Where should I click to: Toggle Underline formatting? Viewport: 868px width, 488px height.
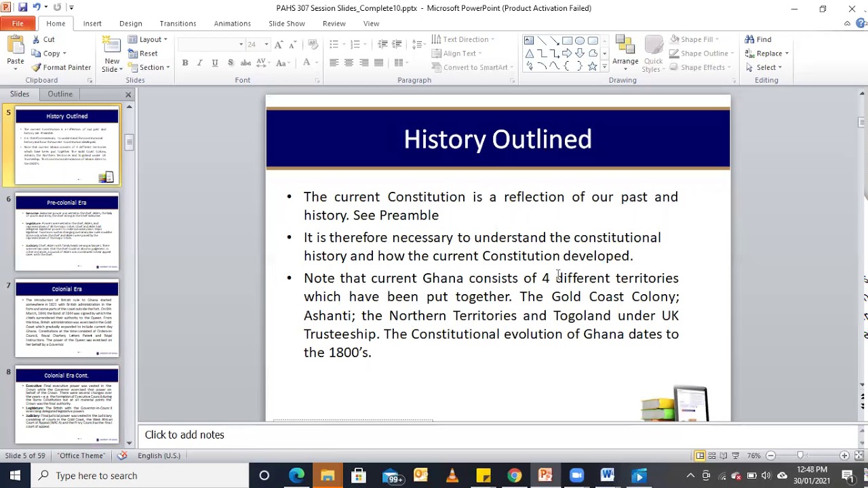(x=215, y=62)
